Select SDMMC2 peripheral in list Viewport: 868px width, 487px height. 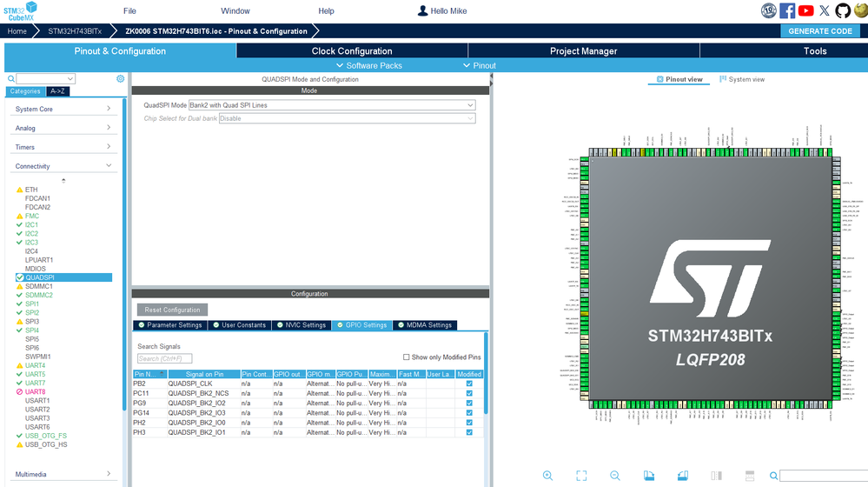pos(39,296)
